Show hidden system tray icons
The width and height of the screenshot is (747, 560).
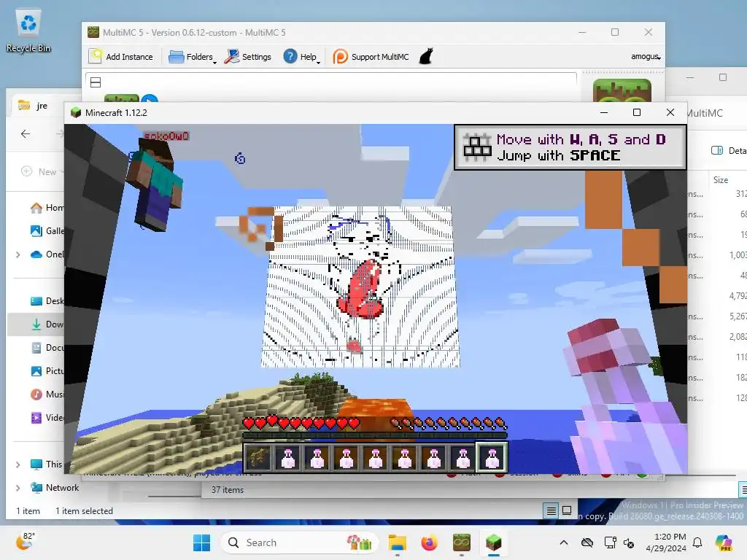tap(564, 542)
